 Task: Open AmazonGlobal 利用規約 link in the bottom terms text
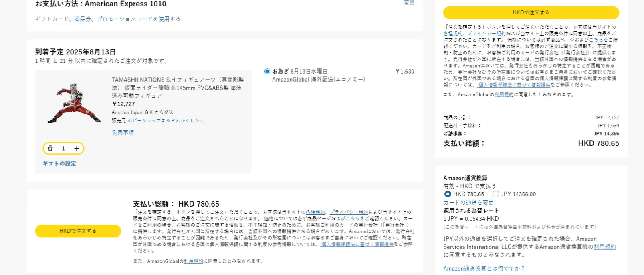pos(194,261)
